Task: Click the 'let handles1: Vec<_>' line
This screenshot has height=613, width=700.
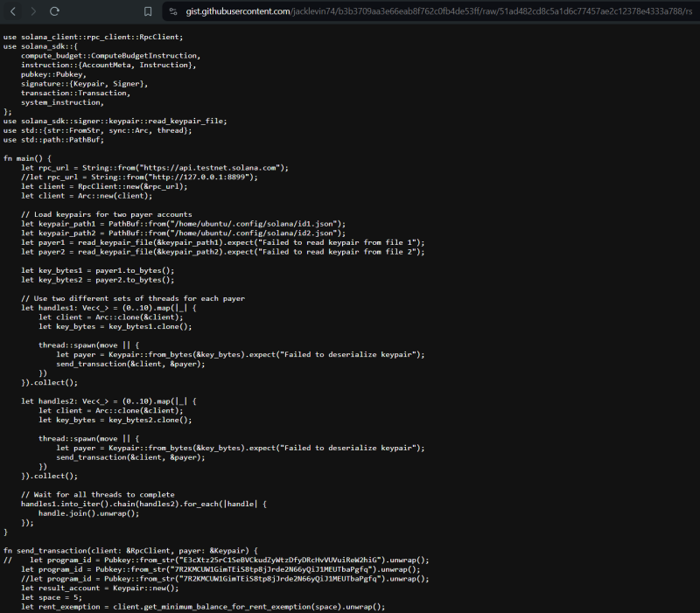Action: tap(108, 308)
